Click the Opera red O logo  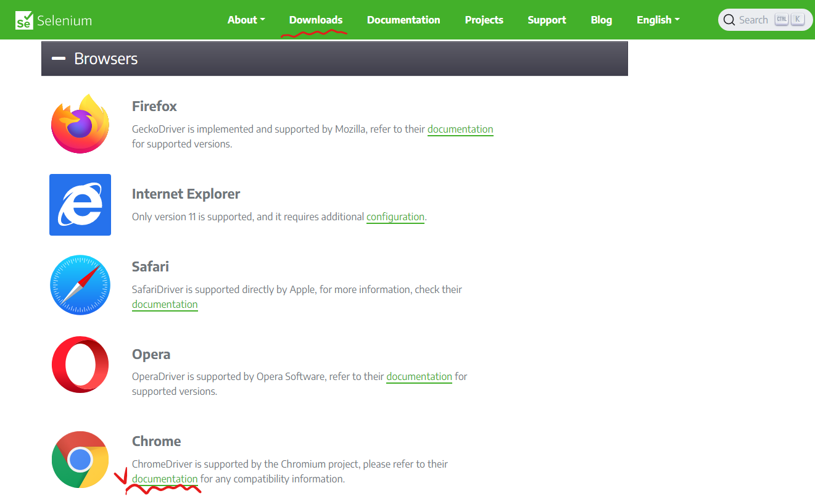(80, 365)
